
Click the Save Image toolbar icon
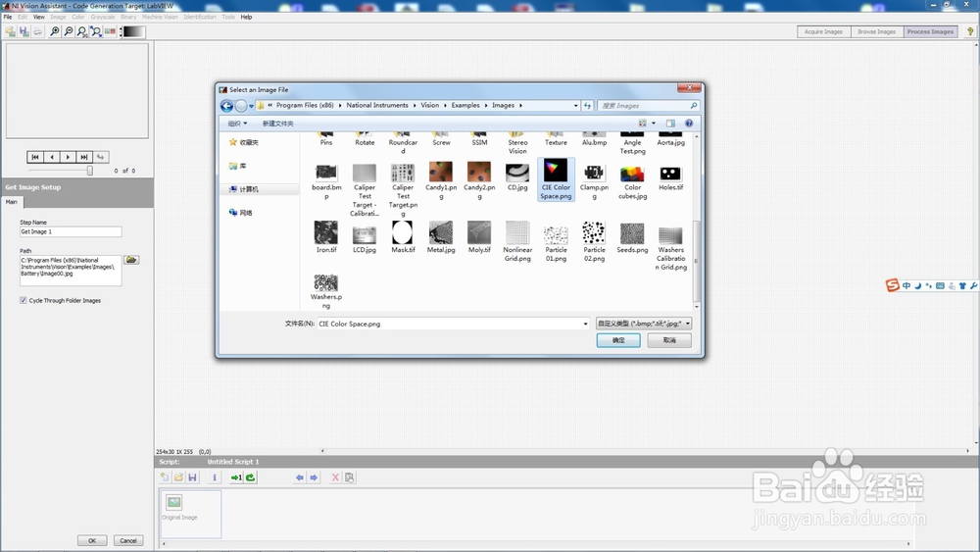(x=24, y=31)
